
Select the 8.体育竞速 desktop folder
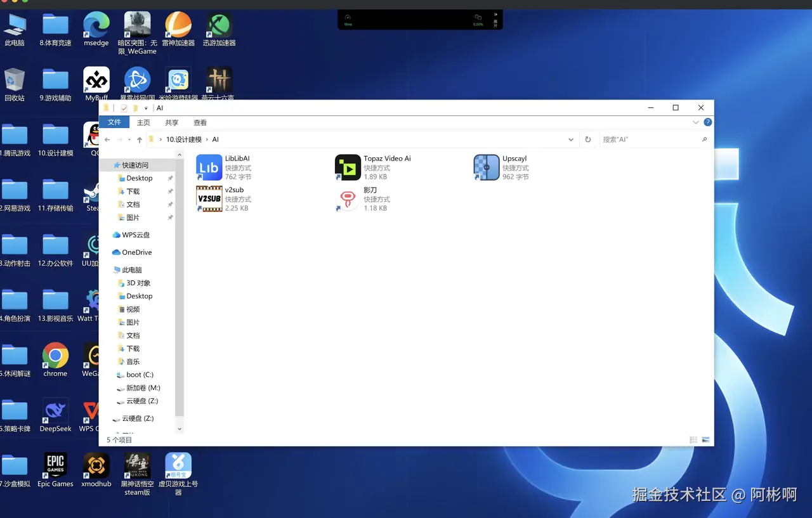(x=55, y=29)
